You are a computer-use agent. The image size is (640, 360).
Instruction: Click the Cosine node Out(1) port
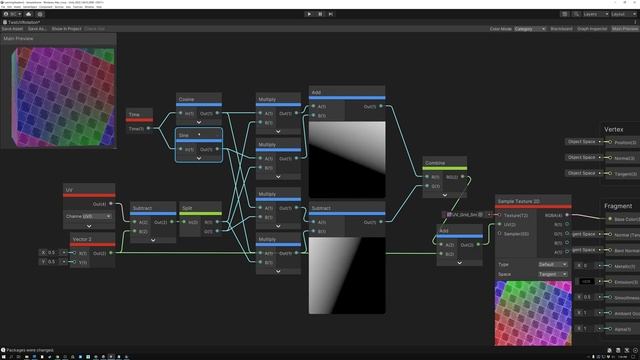pos(217,113)
